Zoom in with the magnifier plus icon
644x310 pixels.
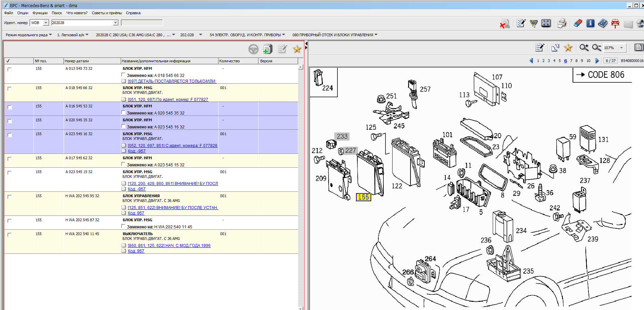(584, 48)
